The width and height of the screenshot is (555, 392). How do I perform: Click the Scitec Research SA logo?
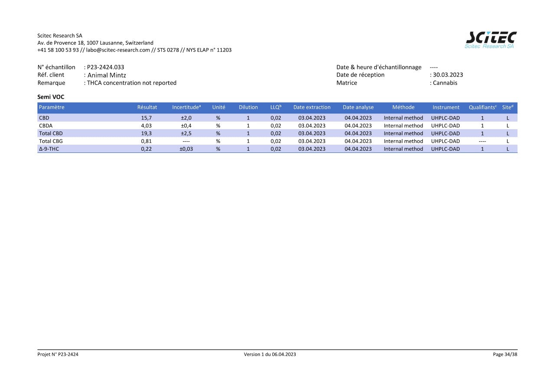[x=490, y=39]
